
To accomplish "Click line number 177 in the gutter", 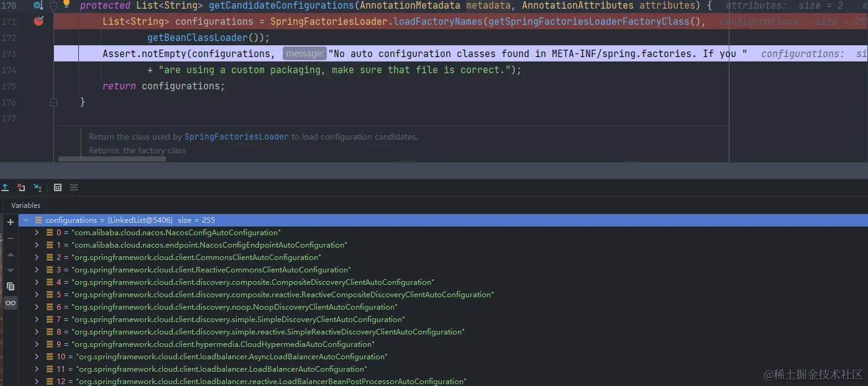I will (x=9, y=119).
